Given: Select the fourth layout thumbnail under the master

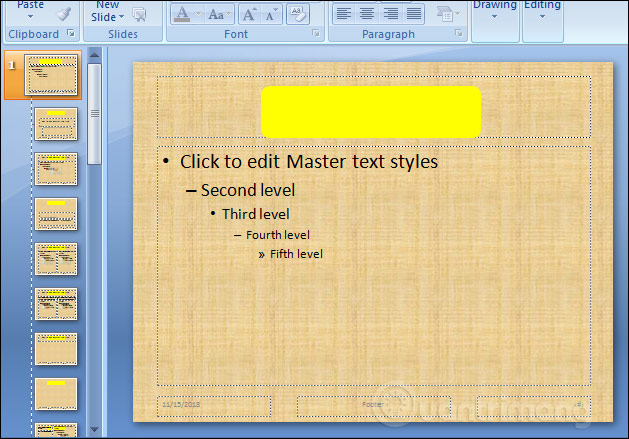Looking at the screenshot, I should [56, 259].
